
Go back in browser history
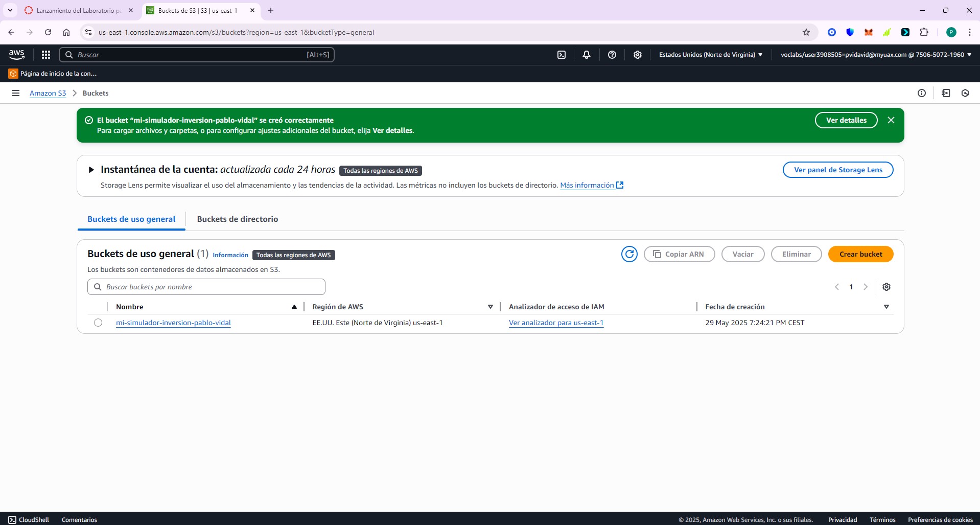(x=11, y=32)
